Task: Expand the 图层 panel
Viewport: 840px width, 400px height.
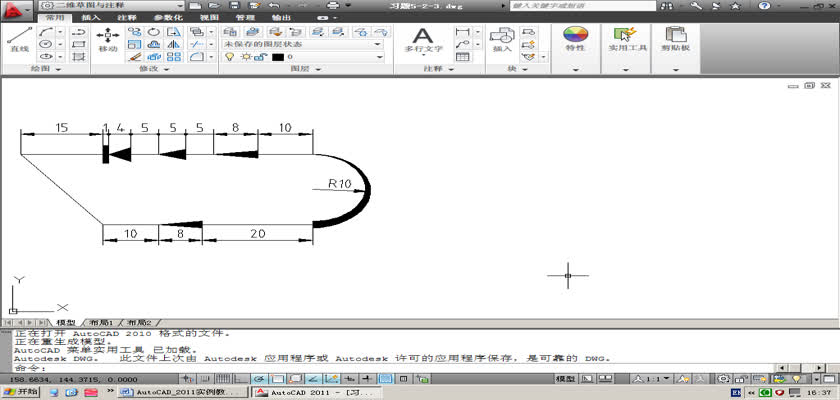Action: (306, 69)
